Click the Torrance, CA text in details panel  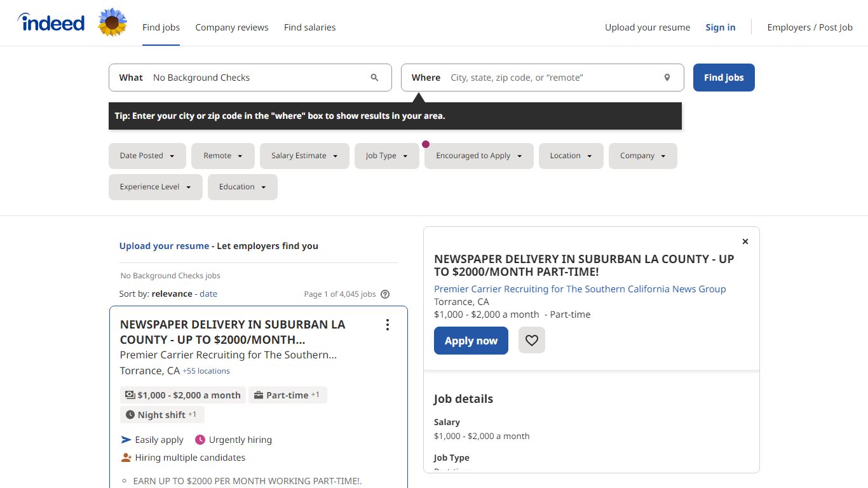click(x=461, y=302)
